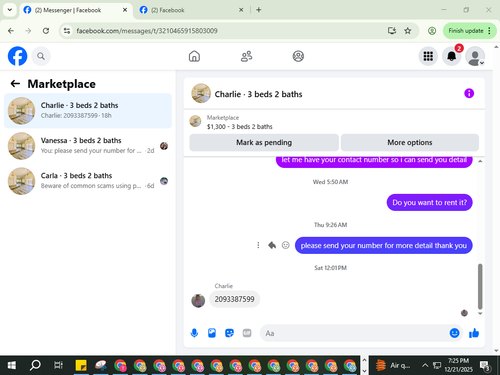Click Charlie's avatar beside phone number
500x375 pixels.
pyautogui.click(x=198, y=301)
